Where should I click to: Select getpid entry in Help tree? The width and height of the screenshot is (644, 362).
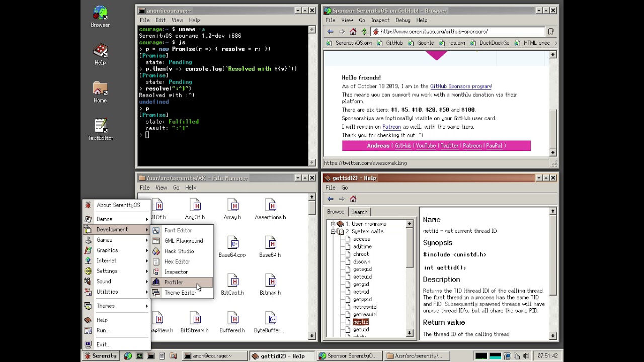click(x=361, y=292)
